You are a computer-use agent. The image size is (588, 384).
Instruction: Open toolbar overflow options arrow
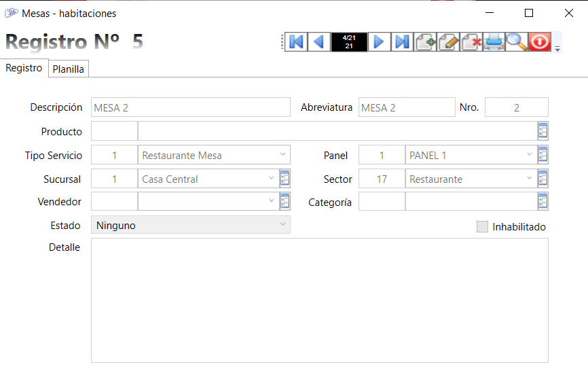pyautogui.click(x=557, y=49)
